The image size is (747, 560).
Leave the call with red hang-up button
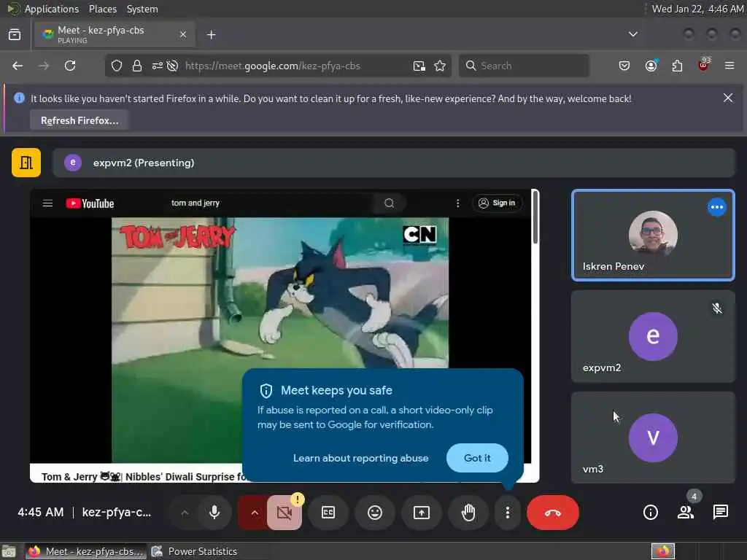[553, 513]
